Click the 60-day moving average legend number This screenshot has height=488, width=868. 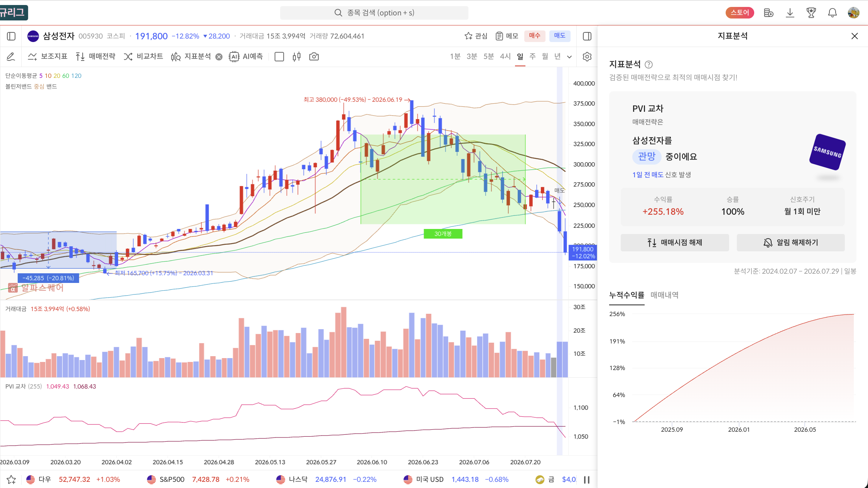[x=66, y=76]
